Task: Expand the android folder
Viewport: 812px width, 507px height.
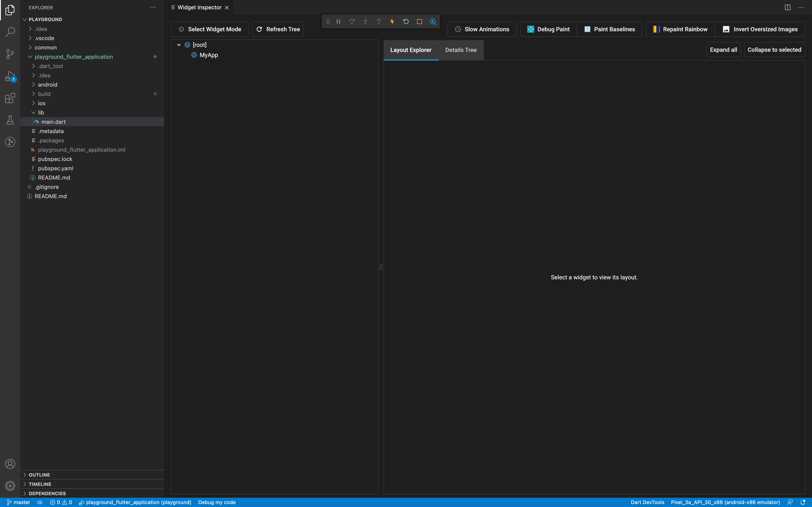Action: (47, 85)
